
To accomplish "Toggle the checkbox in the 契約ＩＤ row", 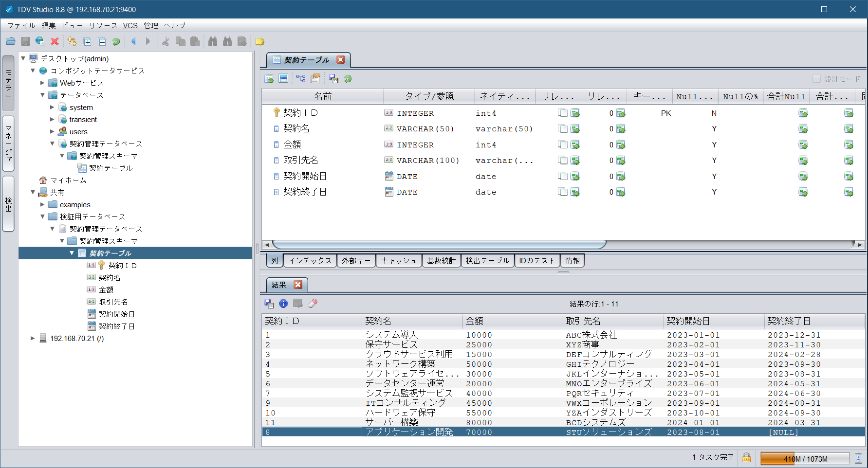I will (563, 113).
